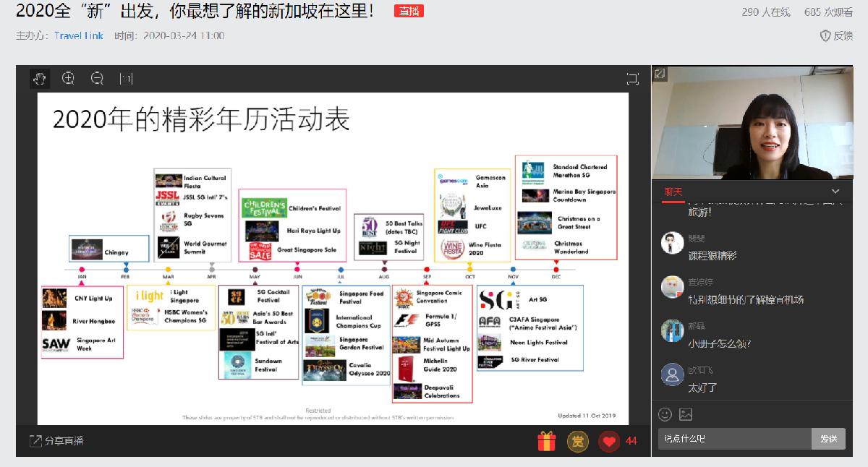Click the JSSL logo on the slide
868x467 pixels.
click(x=167, y=197)
